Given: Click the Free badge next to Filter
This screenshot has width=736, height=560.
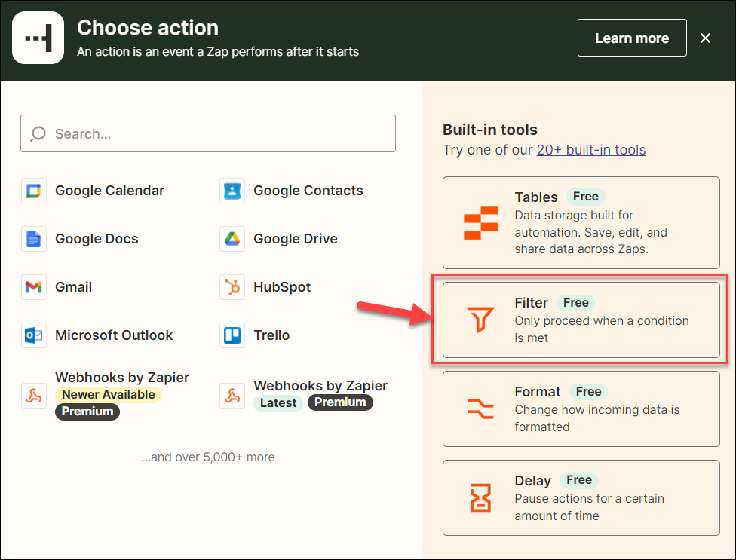Looking at the screenshot, I should click(x=576, y=303).
